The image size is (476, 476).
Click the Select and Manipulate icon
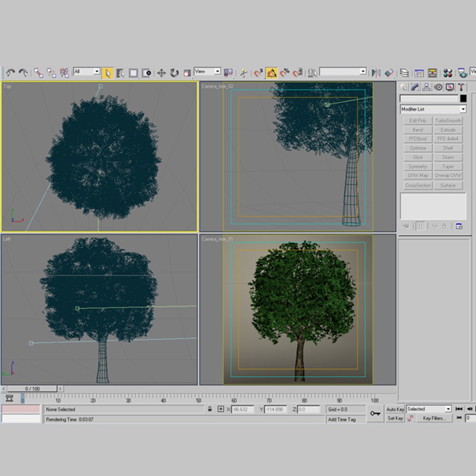tap(243, 73)
